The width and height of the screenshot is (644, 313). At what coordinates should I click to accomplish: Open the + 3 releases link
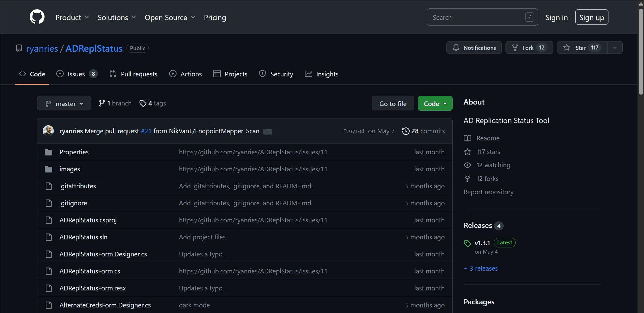click(x=481, y=268)
